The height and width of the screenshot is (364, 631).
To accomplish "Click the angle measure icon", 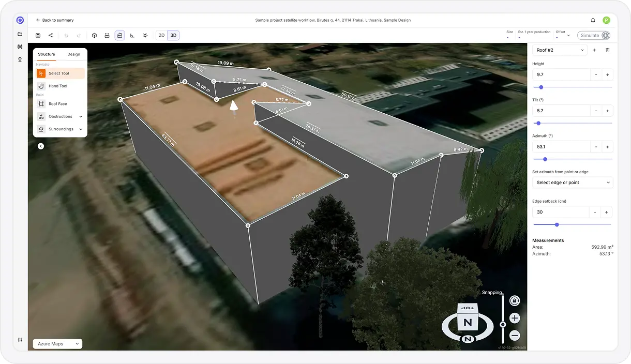I will click(132, 36).
